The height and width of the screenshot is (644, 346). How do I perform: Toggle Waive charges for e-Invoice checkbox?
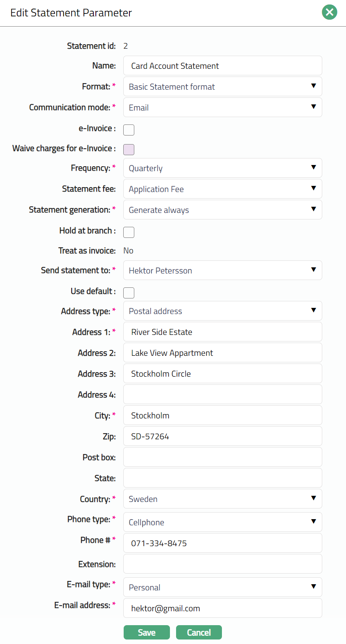(x=129, y=149)
